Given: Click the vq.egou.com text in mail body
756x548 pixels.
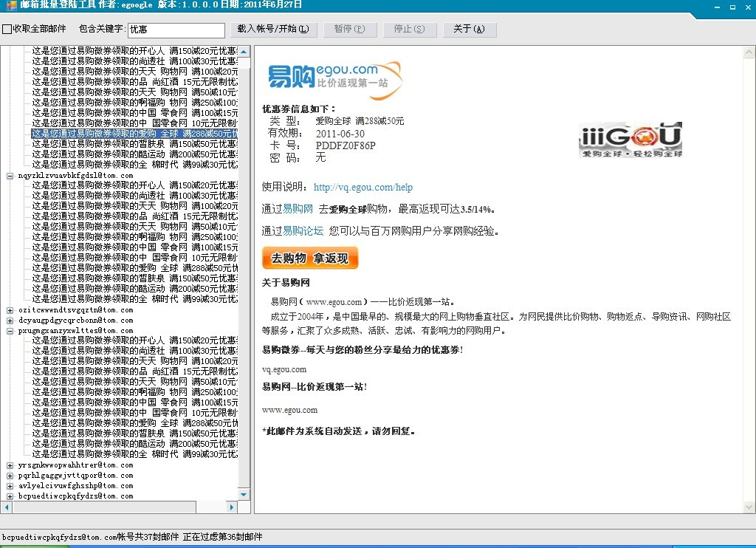Looking at the screenshot, I should 284,369.
